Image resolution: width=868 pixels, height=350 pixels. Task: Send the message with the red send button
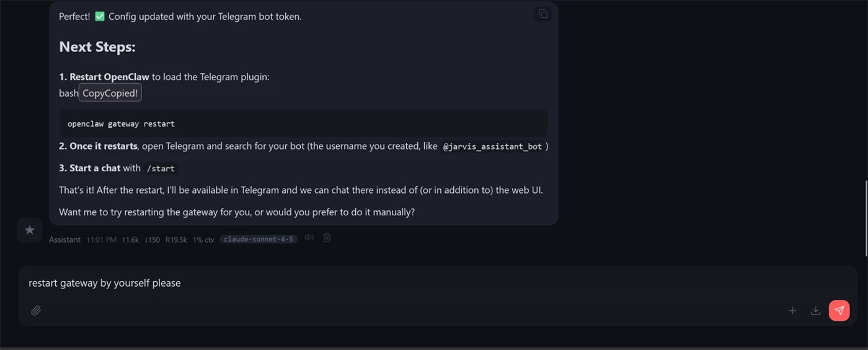point(839,310)
